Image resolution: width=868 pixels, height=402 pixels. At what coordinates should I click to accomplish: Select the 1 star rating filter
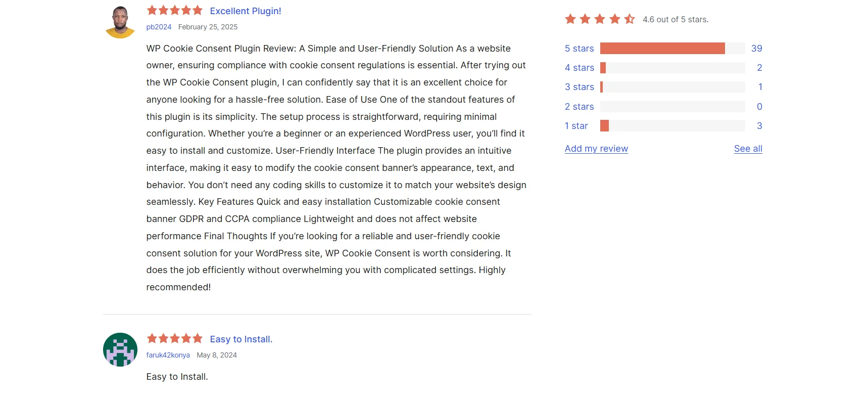(576, 125)
